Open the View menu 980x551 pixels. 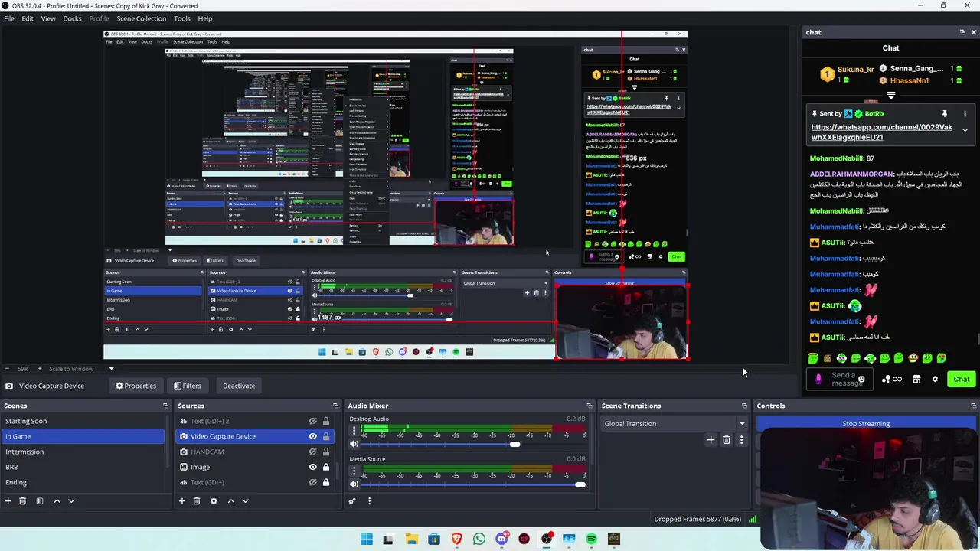(48, 18)
